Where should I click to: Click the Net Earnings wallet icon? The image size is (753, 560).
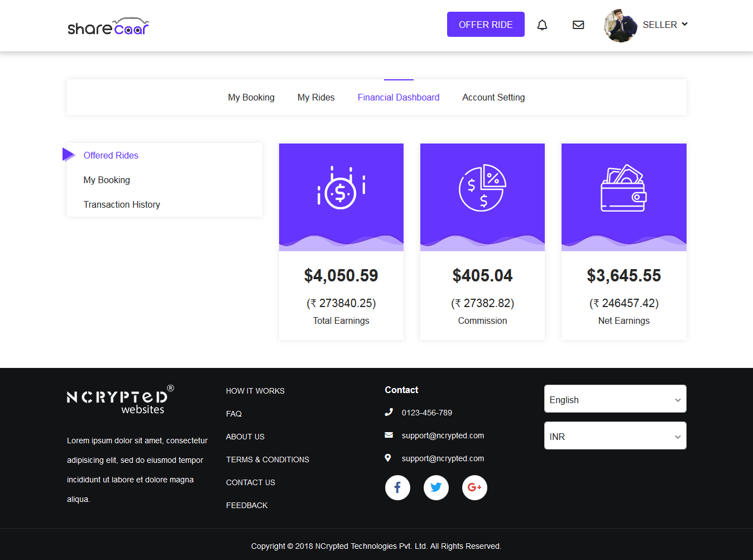click(x=623, y=188)
